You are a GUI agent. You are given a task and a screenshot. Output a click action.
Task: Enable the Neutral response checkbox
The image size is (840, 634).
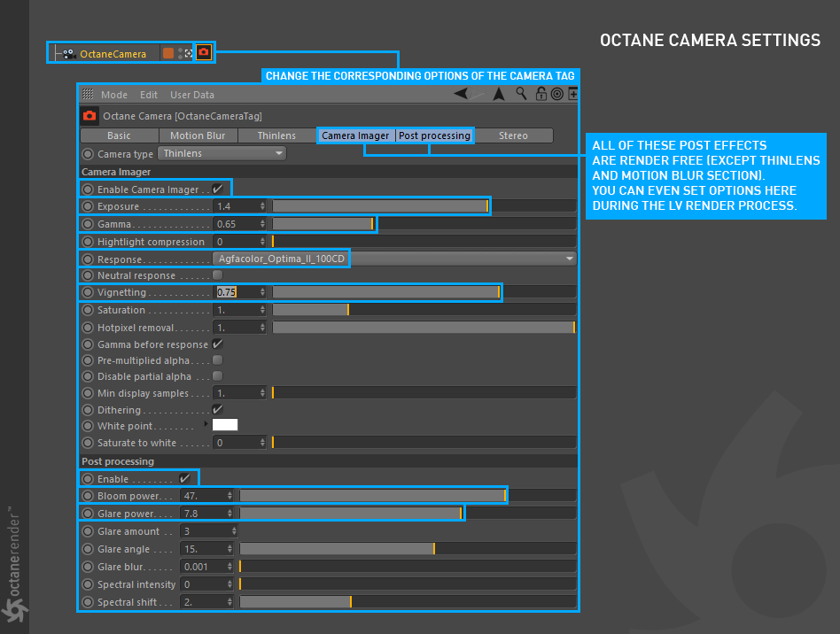[217, 275]
